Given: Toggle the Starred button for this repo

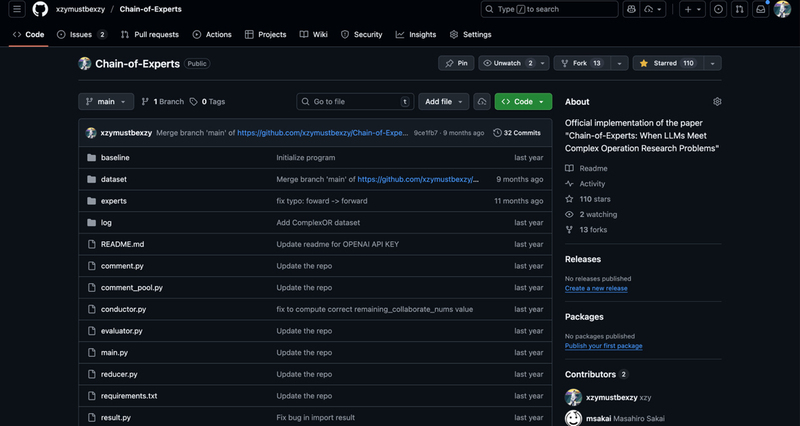Looking at the screenshot, I should pyautogui.click(x=667, y=63).
